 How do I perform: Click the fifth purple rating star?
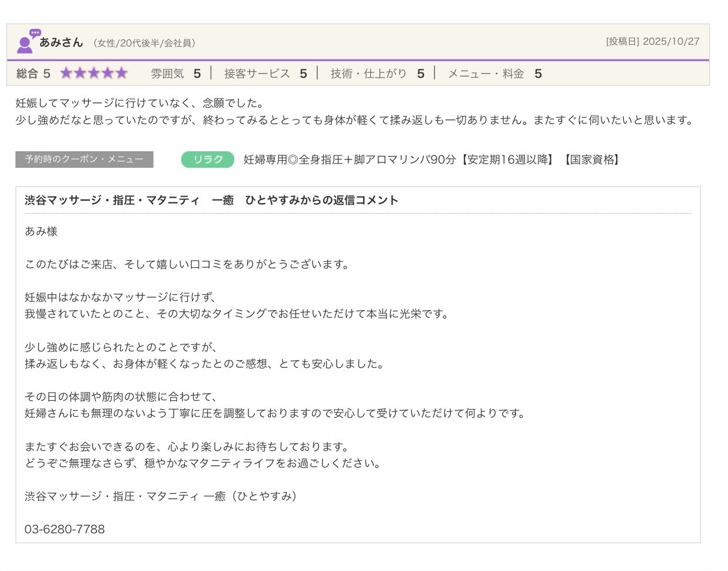pos(121,73)
